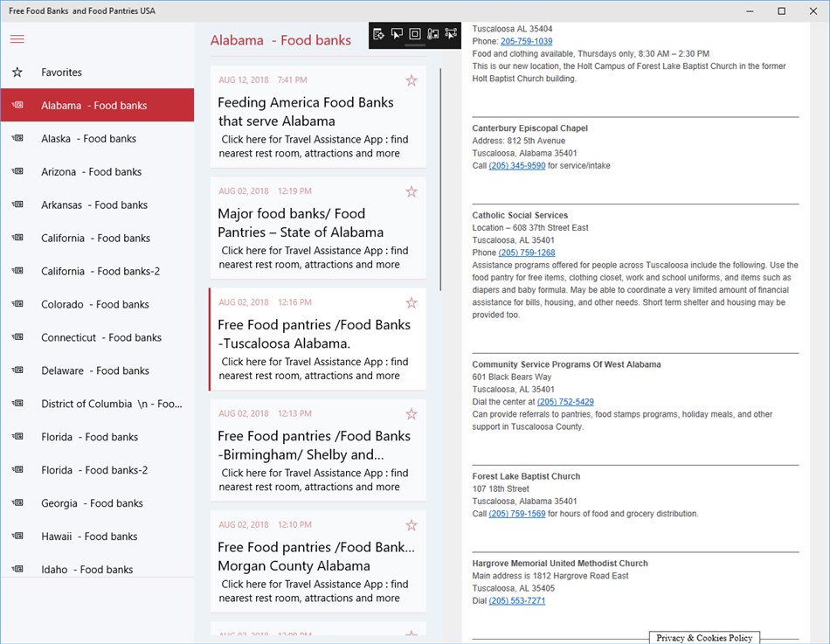830x644 pixels.
Task: Click the article list vertical scrollbar
Action: 440,179
